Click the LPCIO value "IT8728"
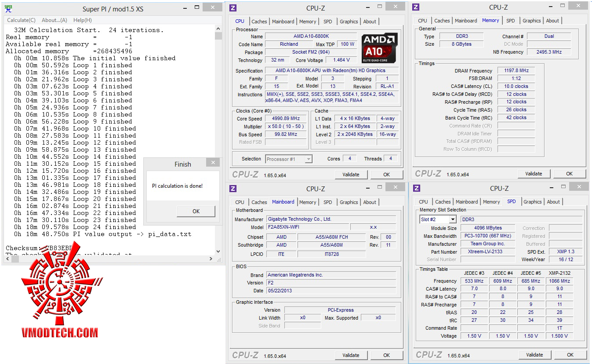 (331, 254)
